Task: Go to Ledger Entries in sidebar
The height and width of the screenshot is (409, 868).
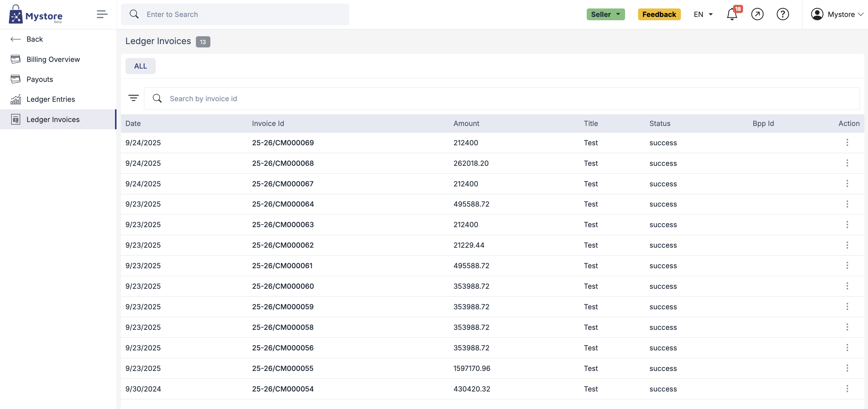Action: (50, 99)
